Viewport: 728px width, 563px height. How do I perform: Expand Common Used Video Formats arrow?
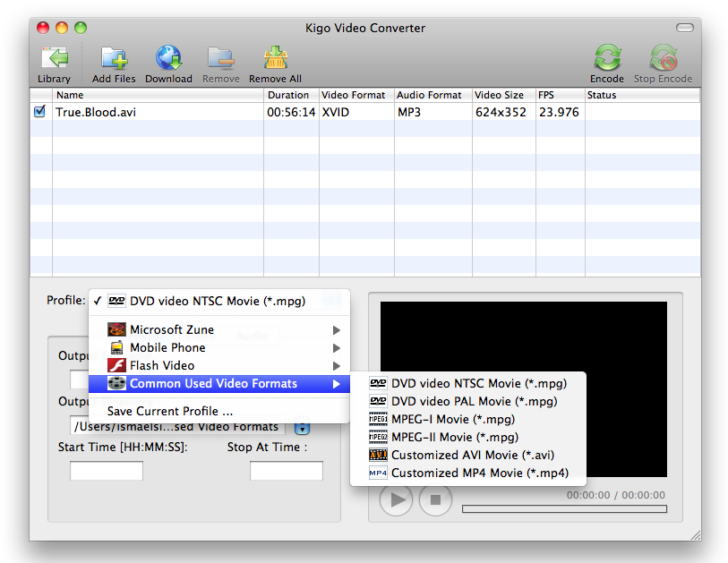[337, 384]
